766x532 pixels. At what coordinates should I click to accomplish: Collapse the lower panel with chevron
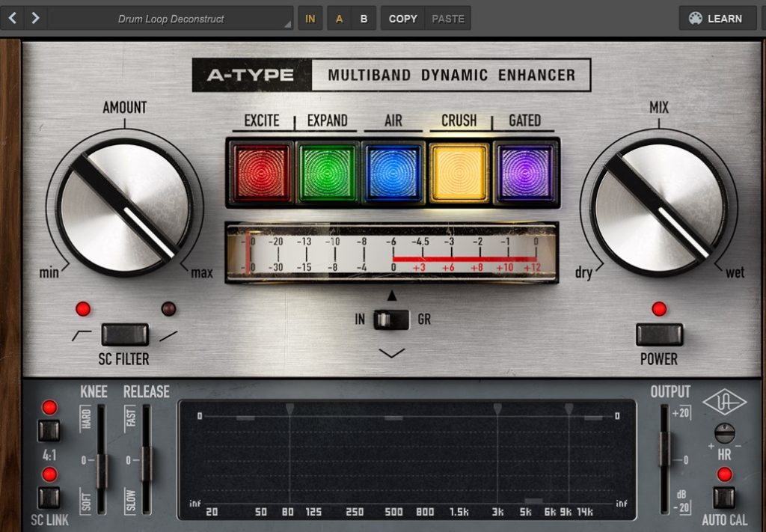pos(391,352)
